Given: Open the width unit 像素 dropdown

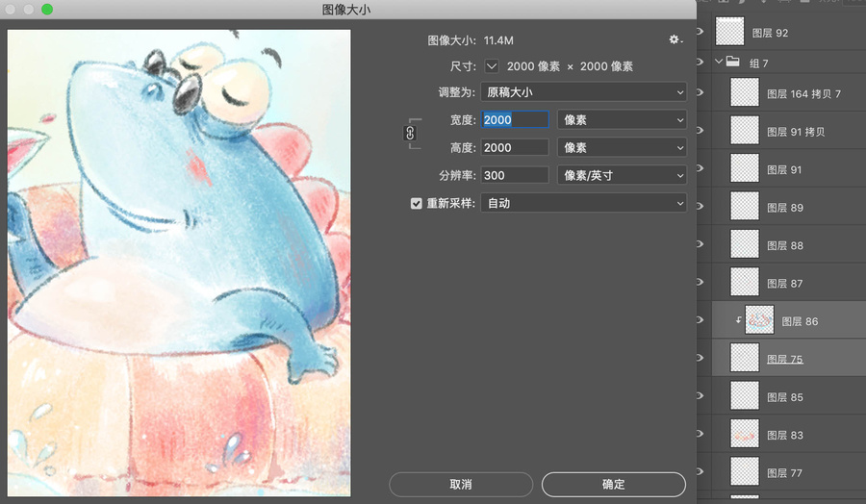Looking at the screenshot, I should 622,120.
